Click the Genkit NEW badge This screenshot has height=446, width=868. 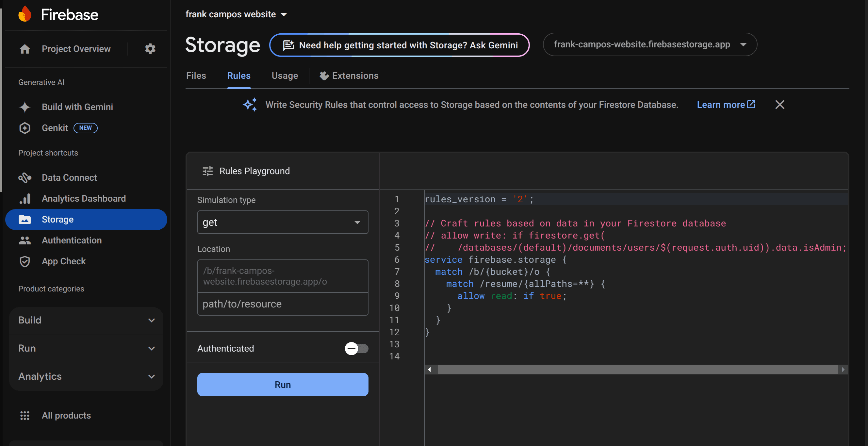point(85,128)
